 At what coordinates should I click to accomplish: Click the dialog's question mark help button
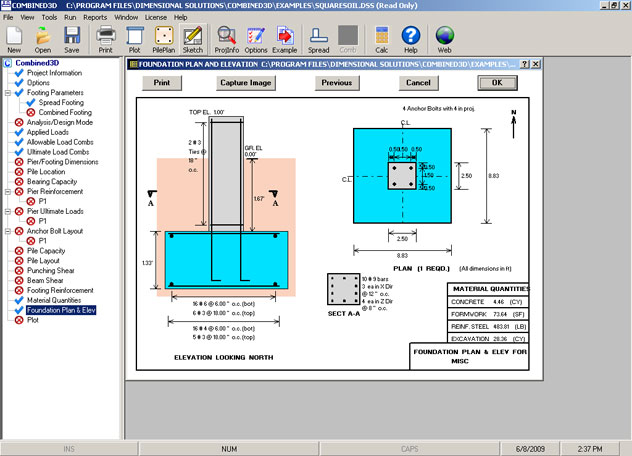click(524, 64)
